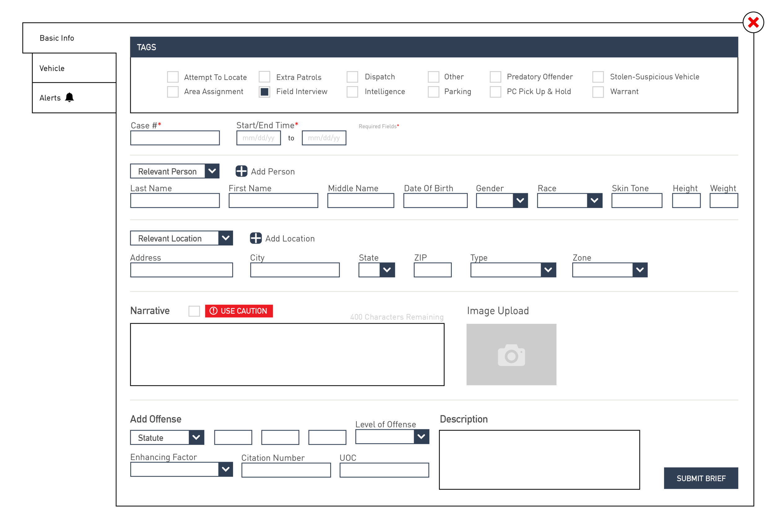The width and height of the screenshot is (775, 532).
Task: Enable the Attempt To Locate tag
Action: (x=173, y=77)
